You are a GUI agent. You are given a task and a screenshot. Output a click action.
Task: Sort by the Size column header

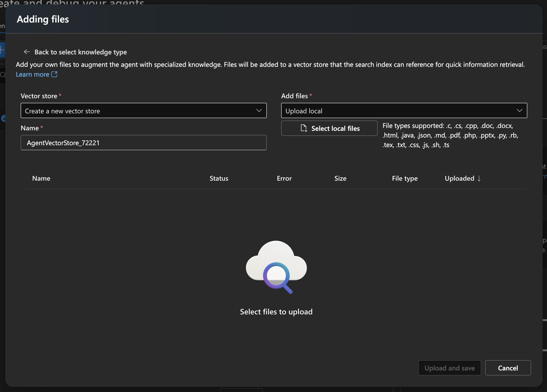[340, 179]
